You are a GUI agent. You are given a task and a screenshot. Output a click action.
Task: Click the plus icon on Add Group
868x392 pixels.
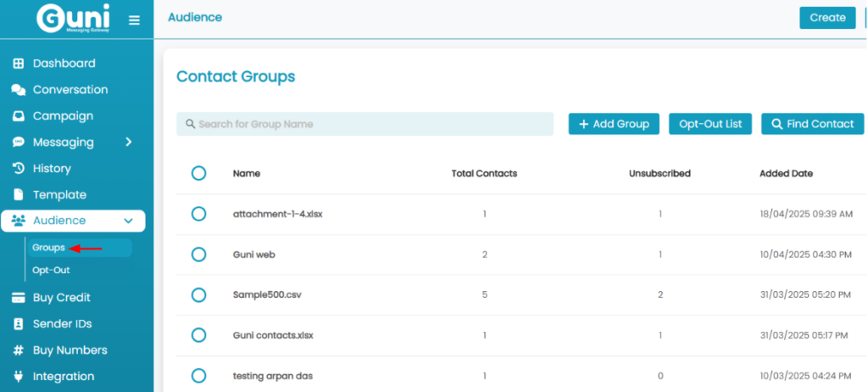tap(583, 124)
